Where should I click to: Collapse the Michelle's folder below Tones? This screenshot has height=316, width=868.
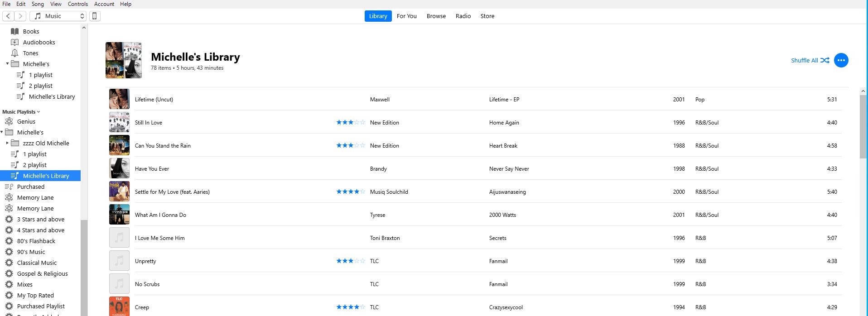(x=7, y=64)
